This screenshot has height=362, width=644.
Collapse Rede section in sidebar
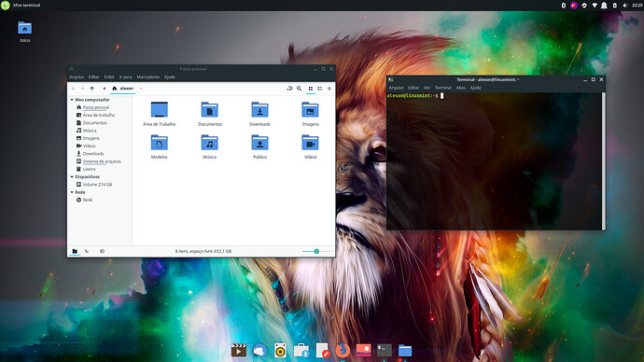click(72, 192)
